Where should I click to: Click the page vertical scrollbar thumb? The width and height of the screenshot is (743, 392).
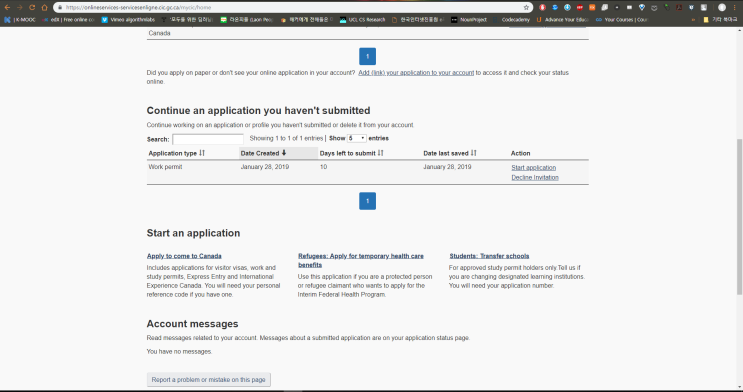coord(739,217)
